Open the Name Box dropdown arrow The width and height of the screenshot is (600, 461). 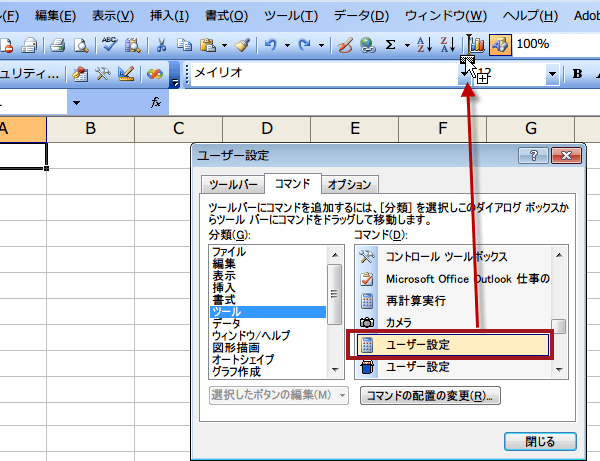point(76,103)
